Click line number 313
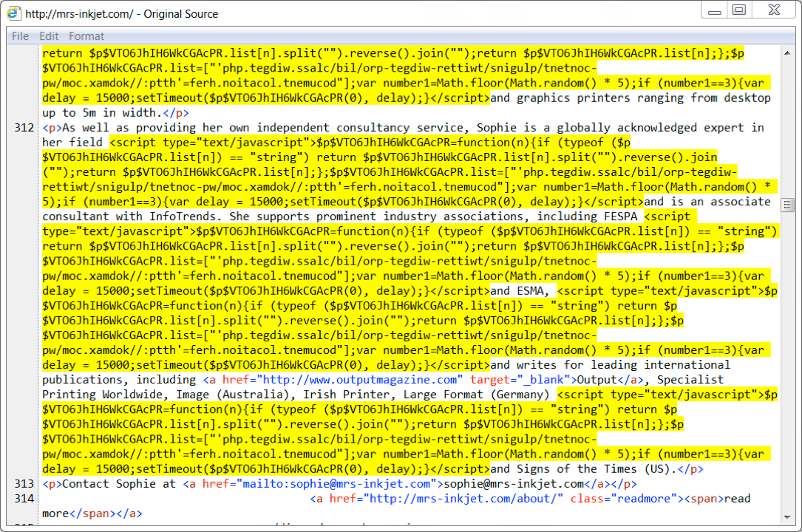 click(24, 484)
